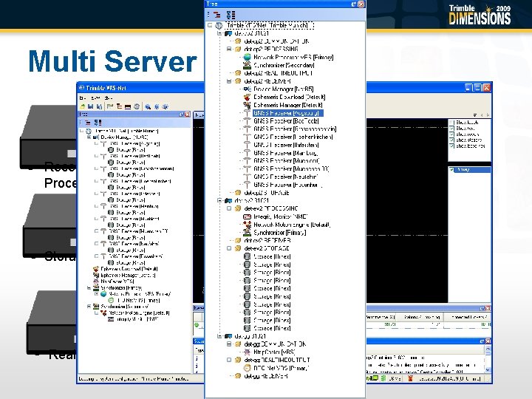This screenshot has width=532, height=399.
Task: Collapse Device Manager node in back window tree
Action: coord(89,137)
